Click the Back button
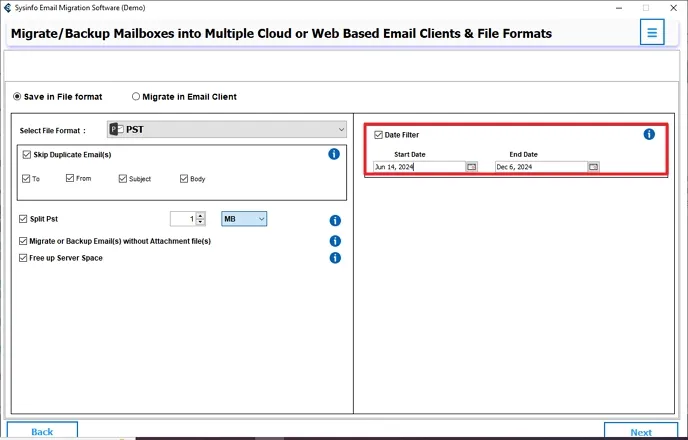 coord(42,431)
